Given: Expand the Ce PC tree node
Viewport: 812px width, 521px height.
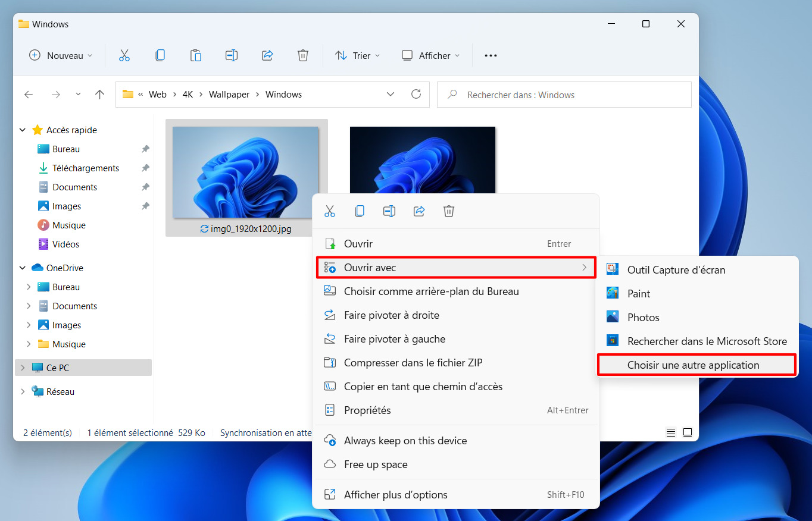Looking at the screenshot, I should click(23, 368).
